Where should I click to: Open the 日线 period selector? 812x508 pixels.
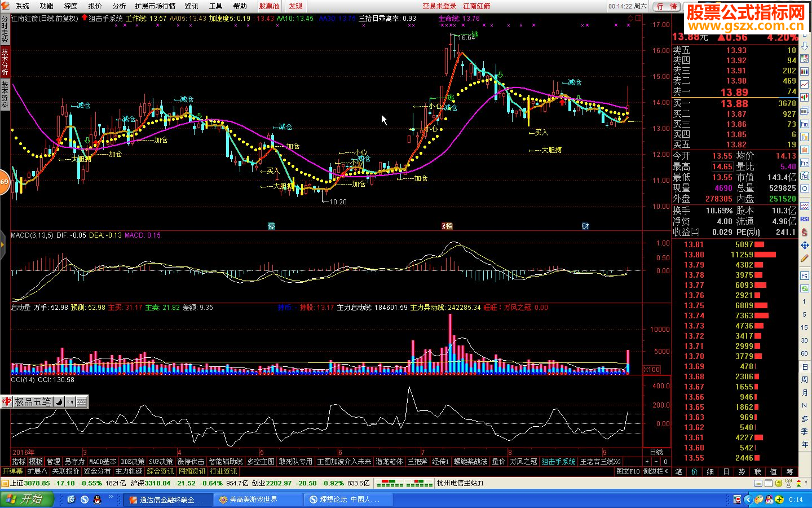tap(656, 452)
